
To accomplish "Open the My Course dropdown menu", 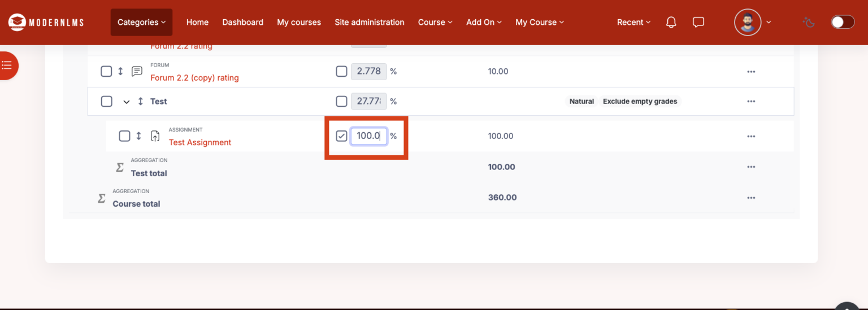I will pyautogui.click(x=540, y=22).
